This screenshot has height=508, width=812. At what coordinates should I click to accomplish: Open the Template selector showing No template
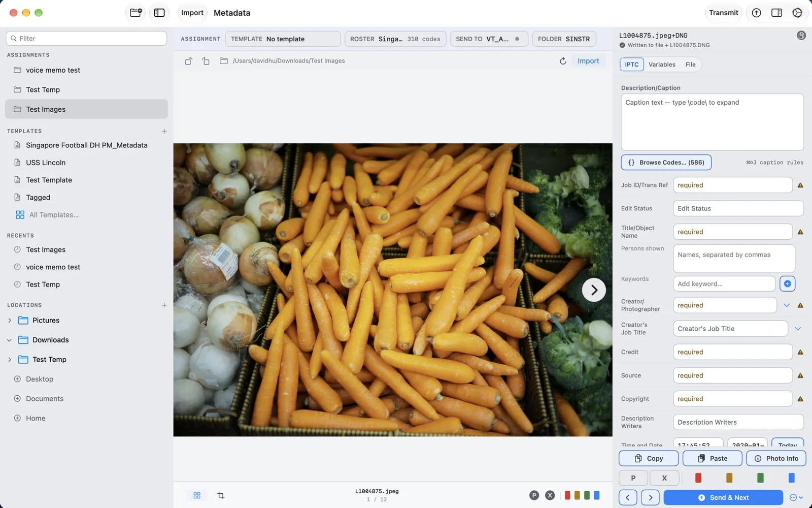[x=283, y=39]
